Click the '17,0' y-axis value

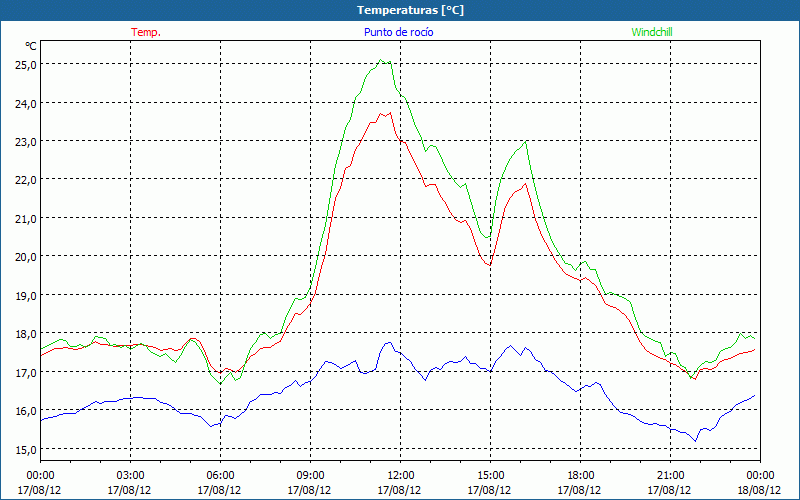[26, 373]
